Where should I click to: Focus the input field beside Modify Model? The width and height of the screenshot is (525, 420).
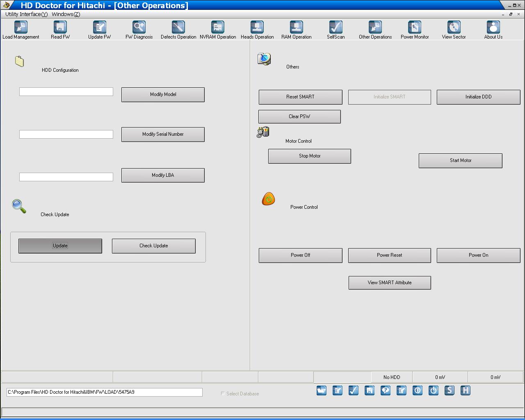click(x=66, y=91)
